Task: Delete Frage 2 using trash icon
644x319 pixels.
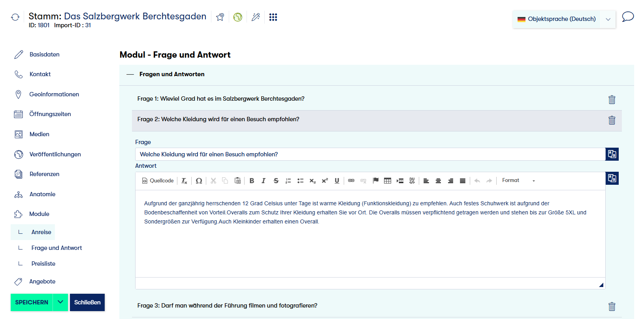Action: point(612,120)
